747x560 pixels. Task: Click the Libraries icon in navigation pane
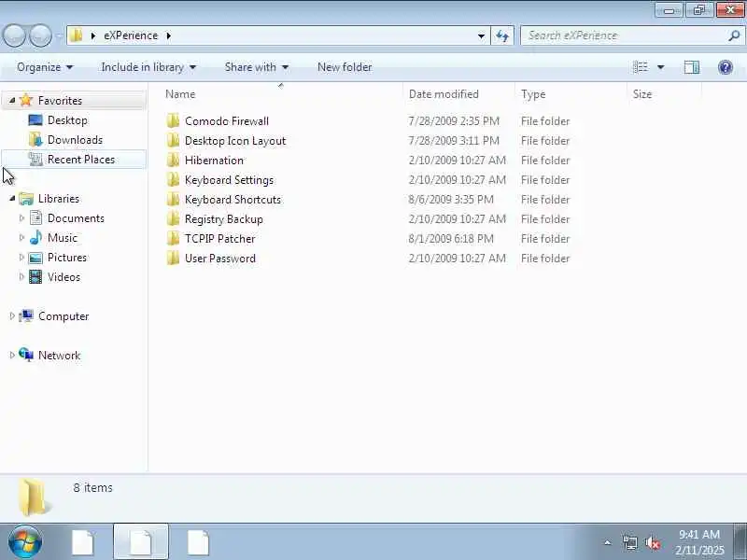coord(26,199)
